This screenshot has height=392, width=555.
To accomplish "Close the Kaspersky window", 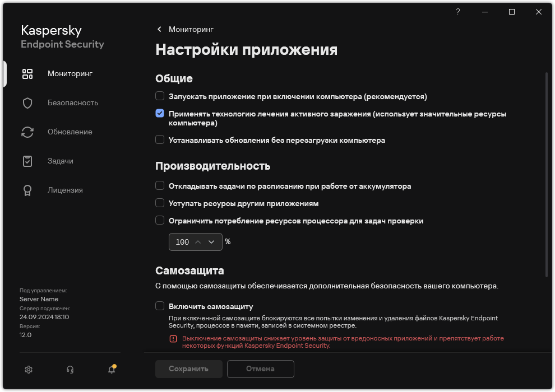I will tap(539, 12).
